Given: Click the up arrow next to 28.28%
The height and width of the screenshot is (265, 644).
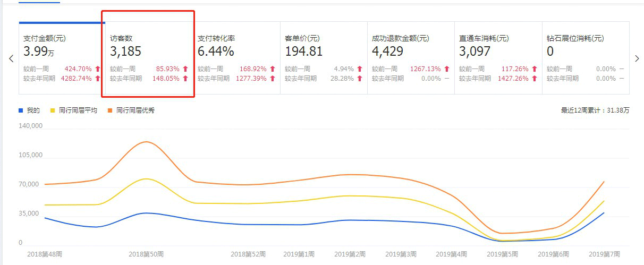Looking at the screenshot, I should [x=359, y=79].
